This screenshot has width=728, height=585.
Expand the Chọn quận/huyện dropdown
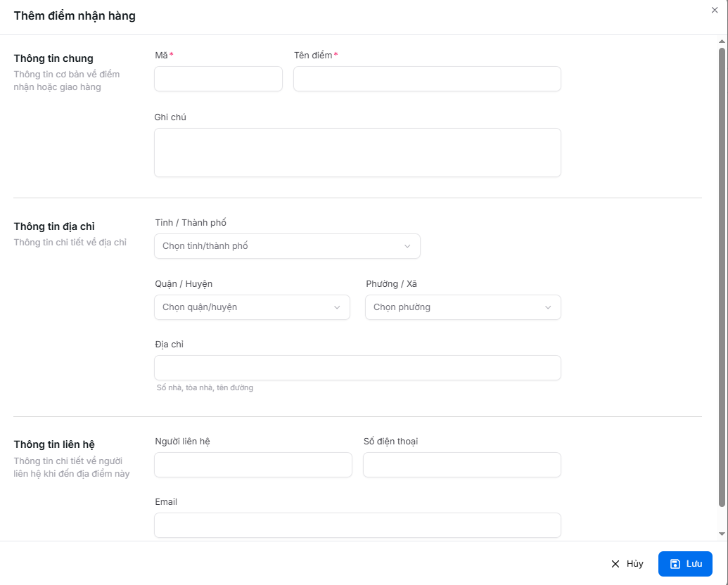[252, 307]
